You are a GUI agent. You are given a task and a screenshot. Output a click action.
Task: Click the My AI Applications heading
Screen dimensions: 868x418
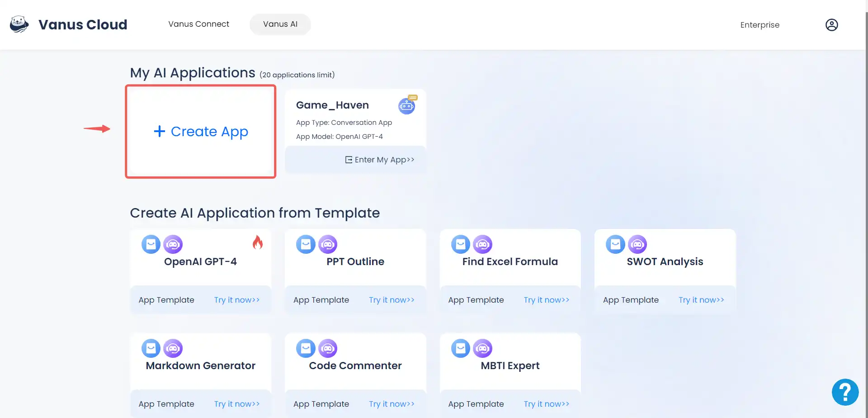click(193, 73)
